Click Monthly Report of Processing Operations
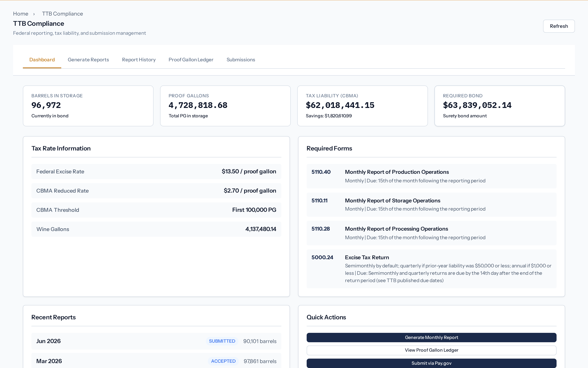The width and height of the screenshot is (588, 368). (396, 229)
